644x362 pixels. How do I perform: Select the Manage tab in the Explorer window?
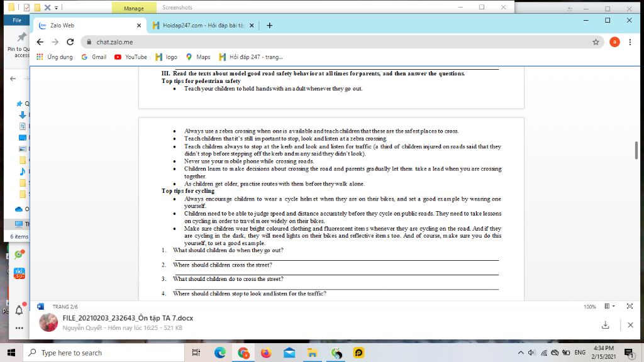click(134, 8)
